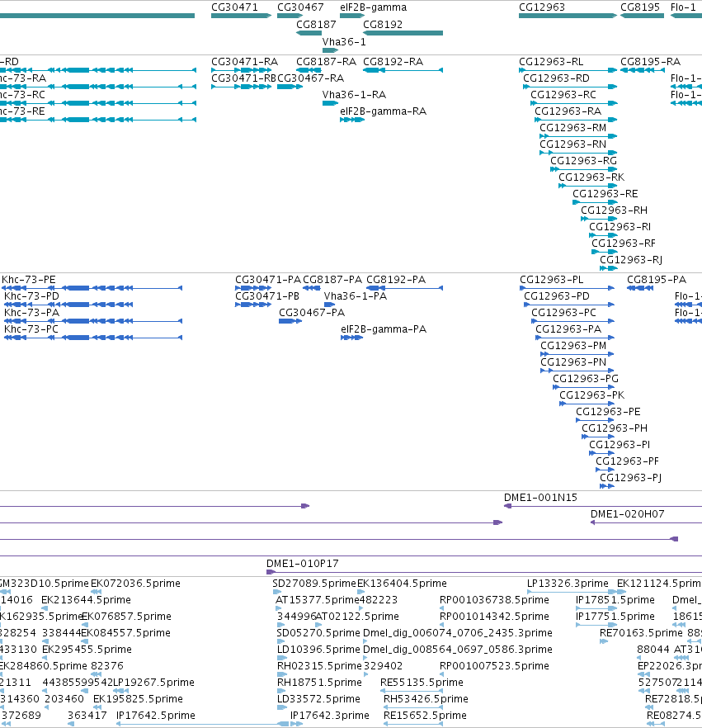Image resolution: width=702 pixels, height=728 pixels.
Task: Select EST EK072036.5prime
Action: click(135, 584)
